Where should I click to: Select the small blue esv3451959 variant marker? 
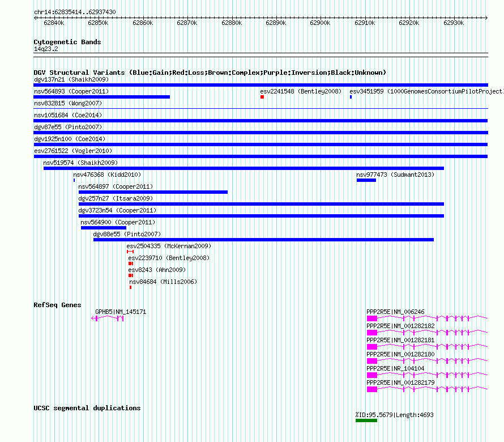point(351,97)
